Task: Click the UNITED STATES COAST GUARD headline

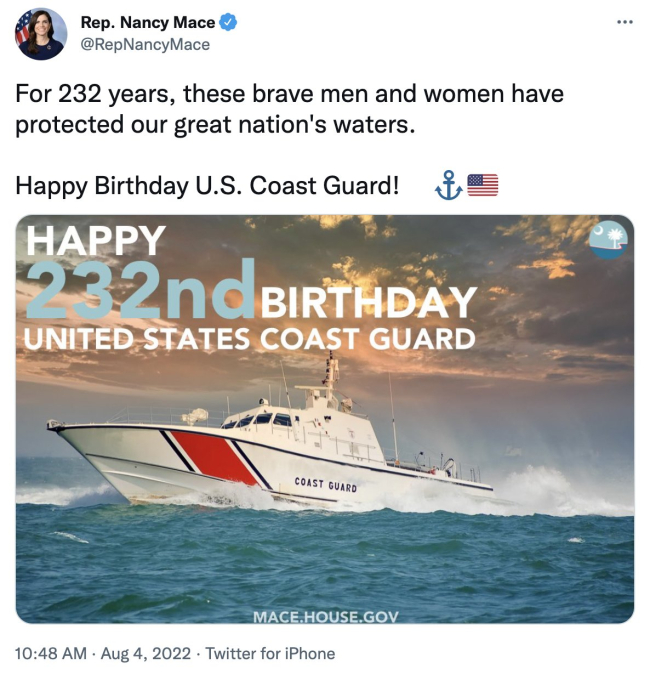Action: tap(249, 338)
